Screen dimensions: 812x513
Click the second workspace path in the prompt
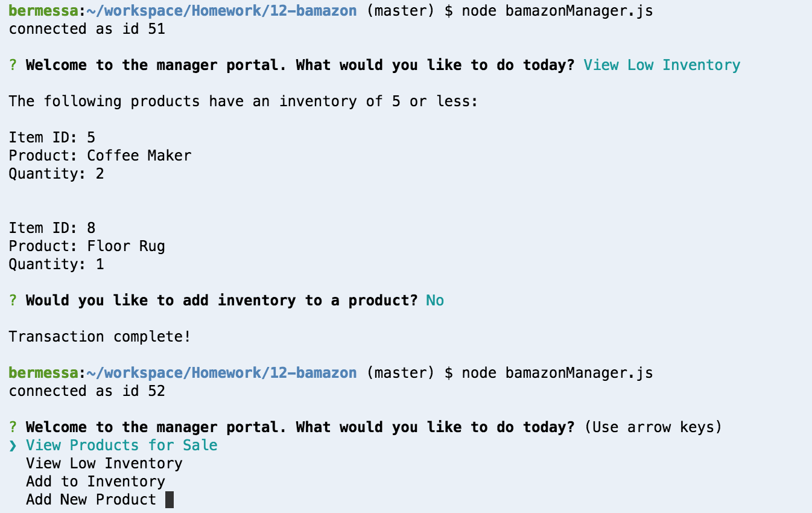pos(221,373)
